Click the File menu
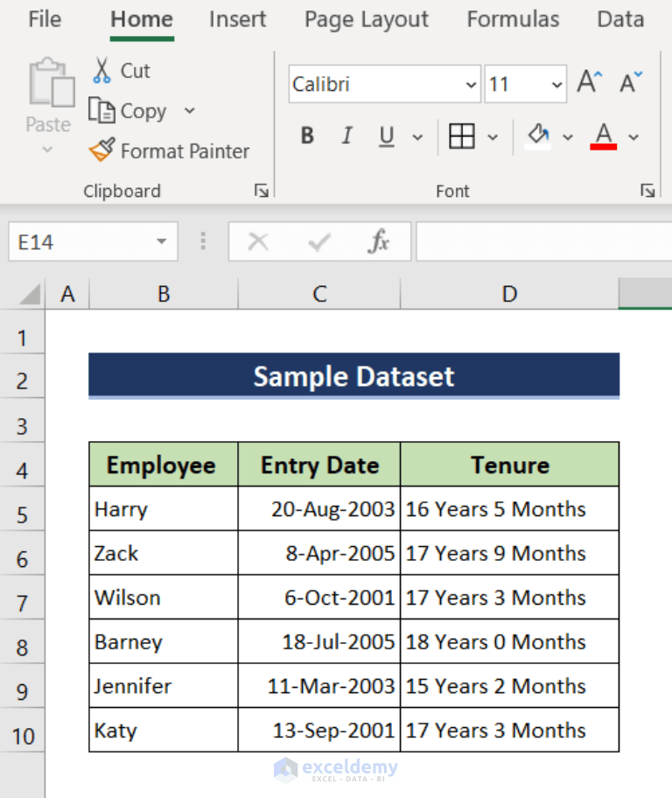The height and width of the screenshot is (798, 672). 44,19
